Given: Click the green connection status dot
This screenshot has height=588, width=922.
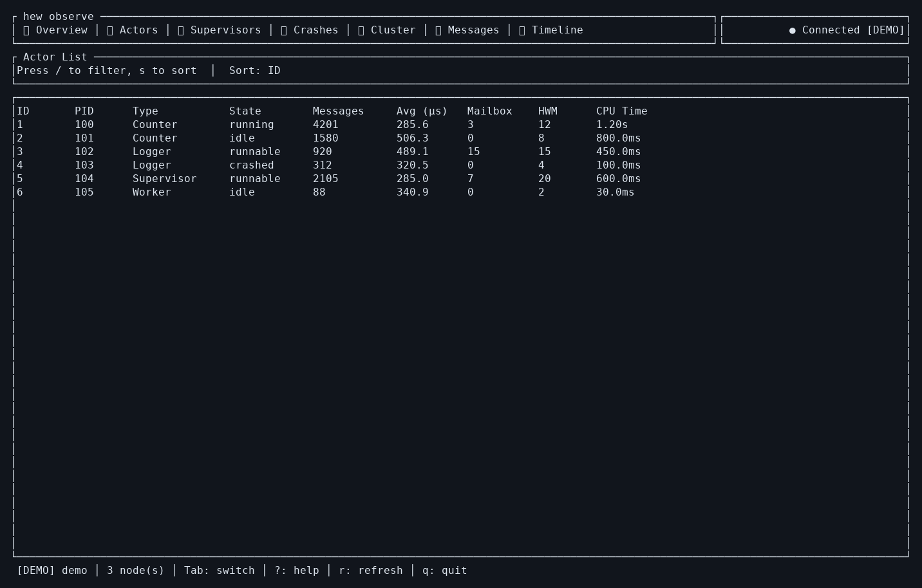Looking at the screenshot, I should point(792,30).
